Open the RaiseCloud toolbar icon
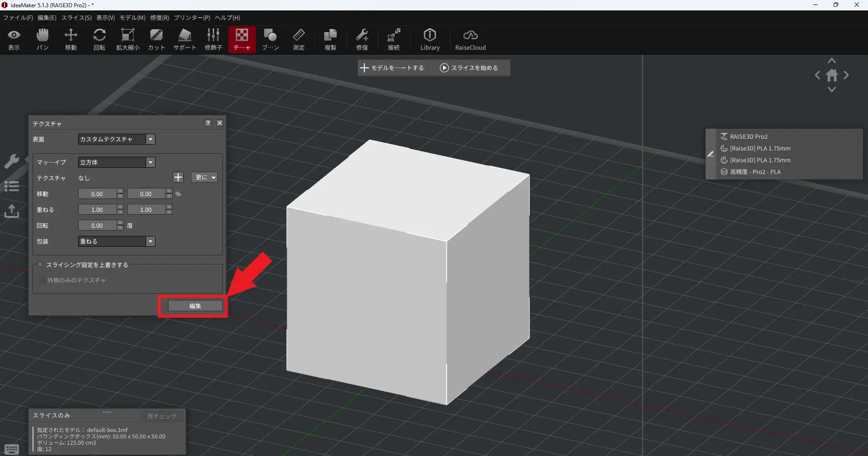The height and width of the screenshot is (456, 868). click(470, 39)
